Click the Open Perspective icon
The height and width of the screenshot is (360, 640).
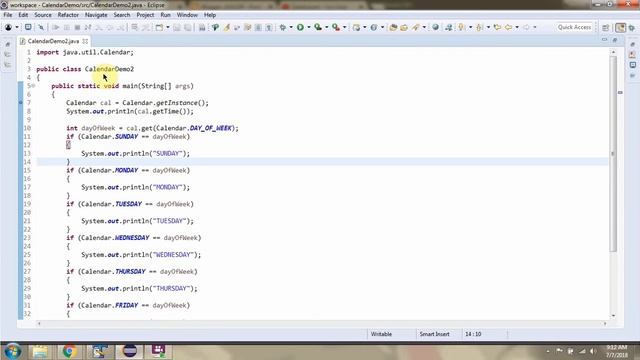[606, 27]
